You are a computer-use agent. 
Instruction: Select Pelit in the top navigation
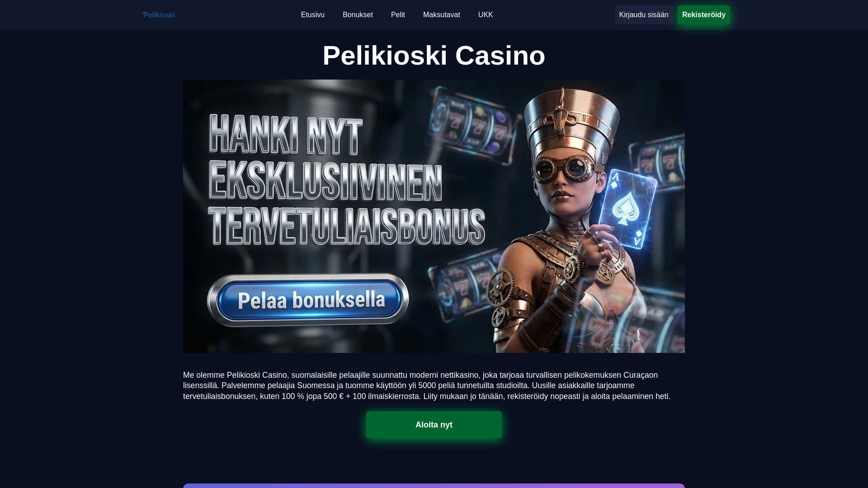[x=398, y=15]
